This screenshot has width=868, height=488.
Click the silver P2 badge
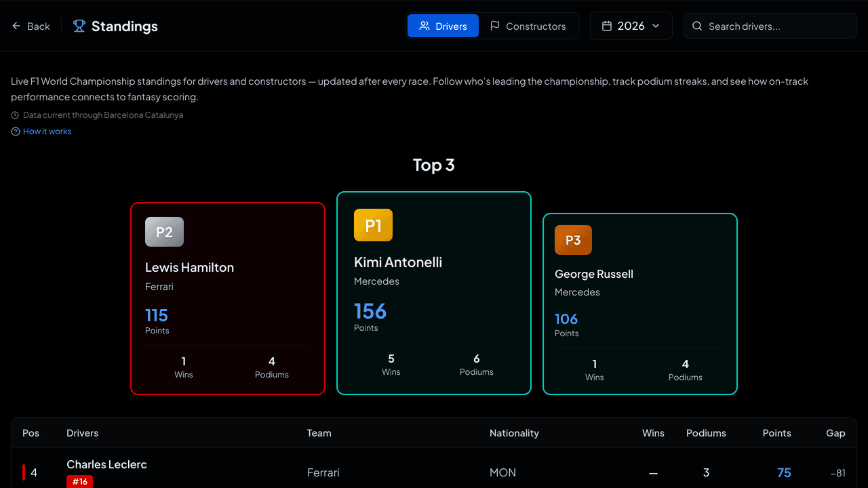[x=164, y=232]
